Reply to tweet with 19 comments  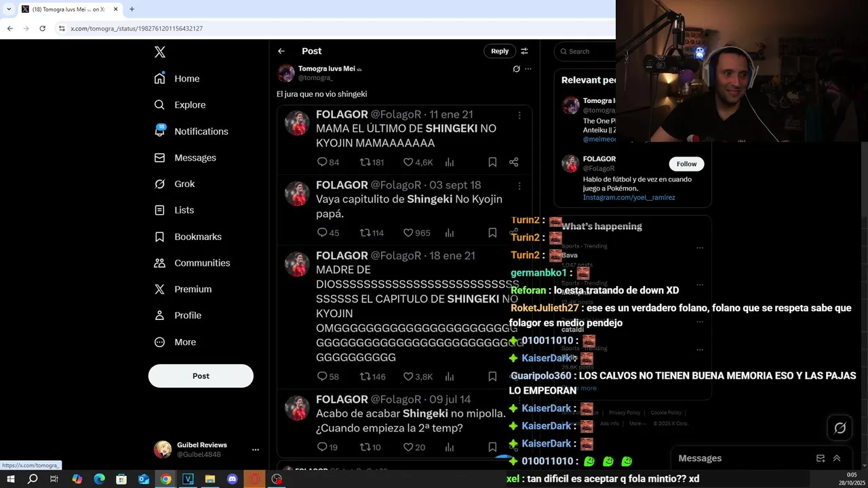coord(328,447)
